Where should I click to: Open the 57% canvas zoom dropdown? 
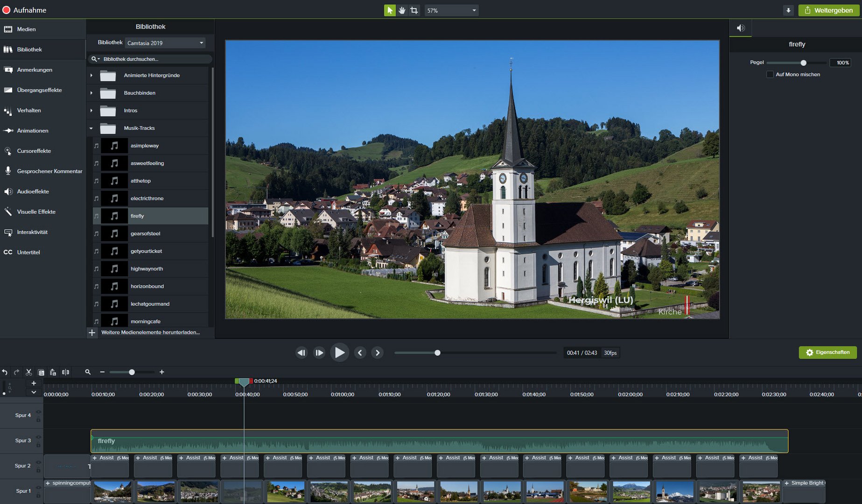click(x=451, y=10)
